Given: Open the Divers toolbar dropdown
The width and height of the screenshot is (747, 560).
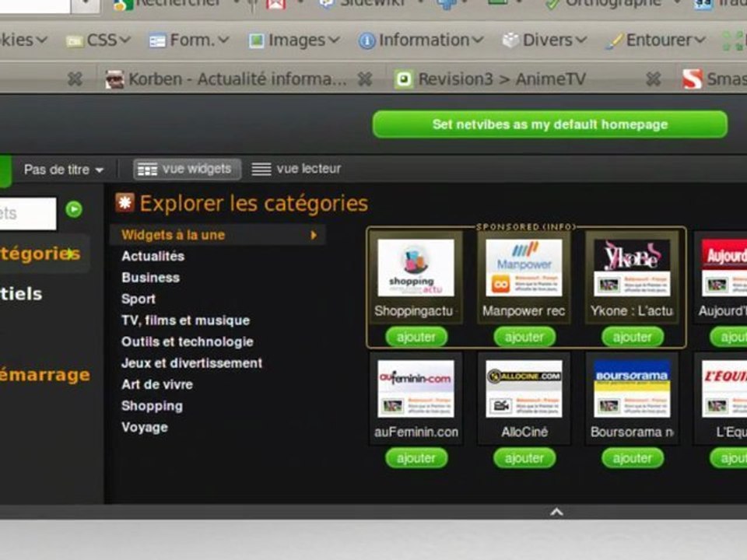Looking at the screenshot, I should point(544,40).
